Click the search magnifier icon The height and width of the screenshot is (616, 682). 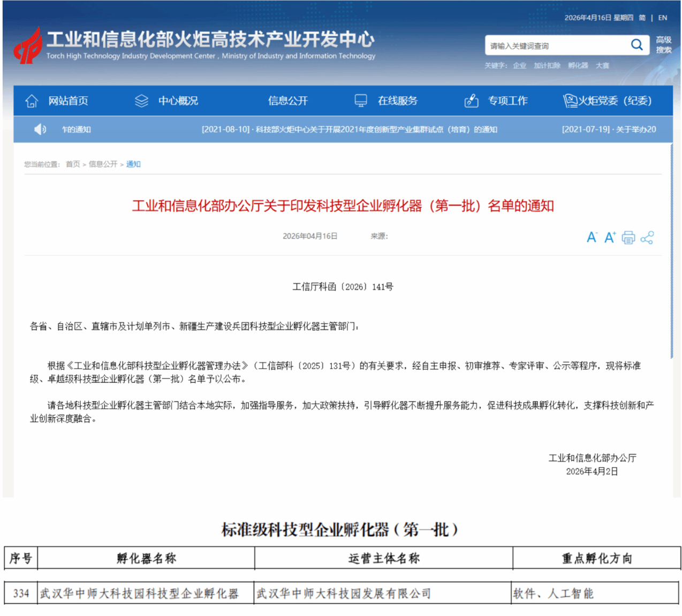coord(636,45)
